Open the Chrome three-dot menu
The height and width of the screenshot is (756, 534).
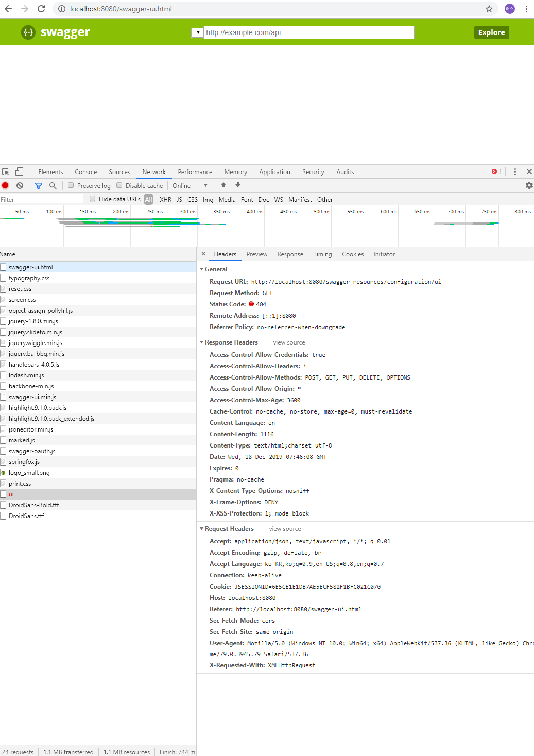pyautogui.click(x=526, y=9)
